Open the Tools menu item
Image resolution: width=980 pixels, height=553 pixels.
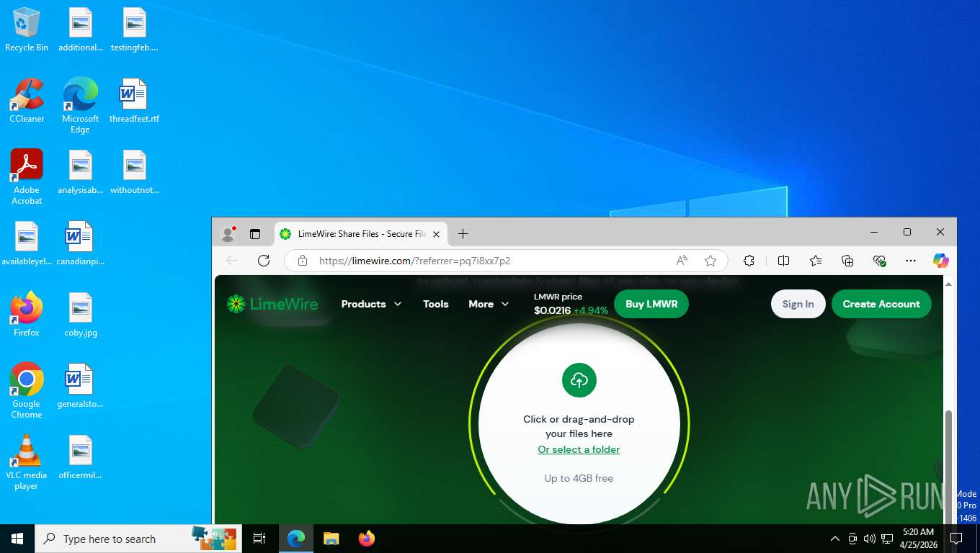(x=436, y=304)
